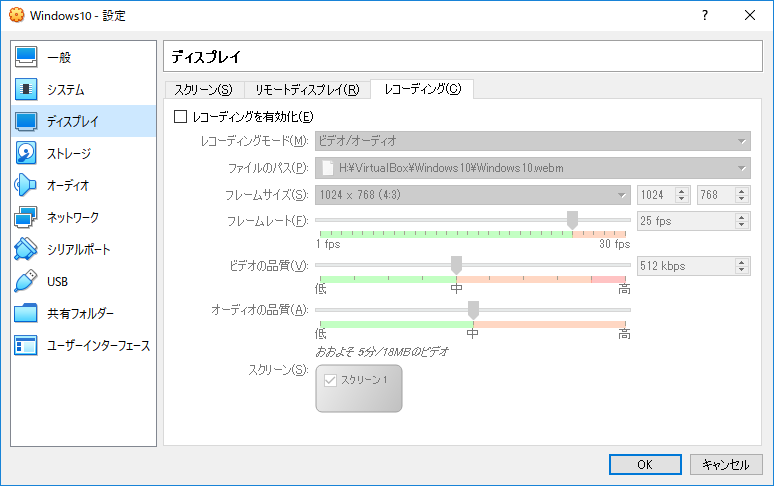Open the シリアルポート icon

click(x=26, y=249)
